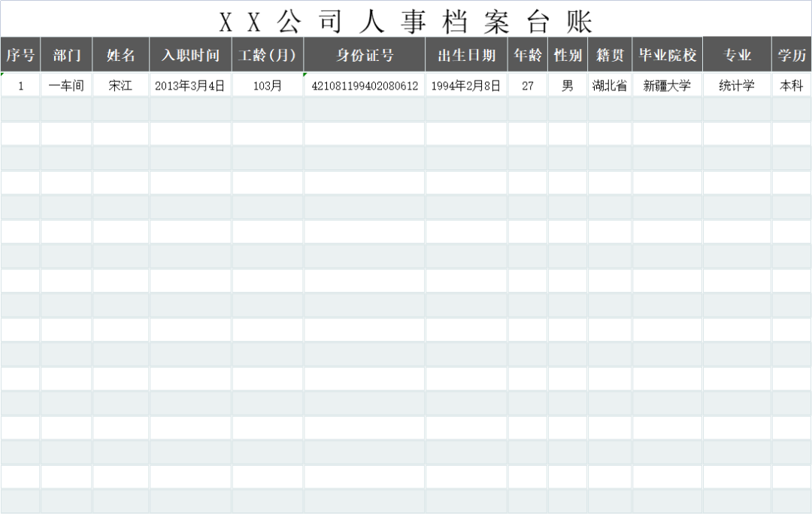This screenshot has height=514, width=812.
Task: Select the 序号 header cell
Action: click(x=20, y=54)
